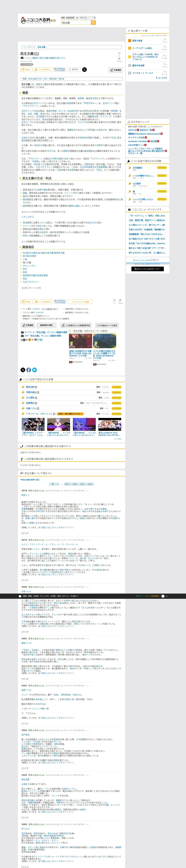Open ポピュリズム related item link
This screenshot has width=186, height=868.
click(x=29, y=266)
